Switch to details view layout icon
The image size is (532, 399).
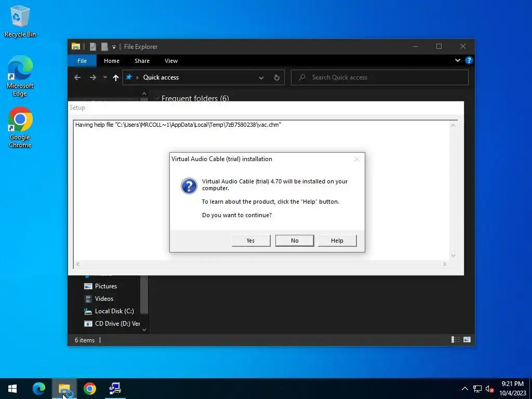point(455,340)
